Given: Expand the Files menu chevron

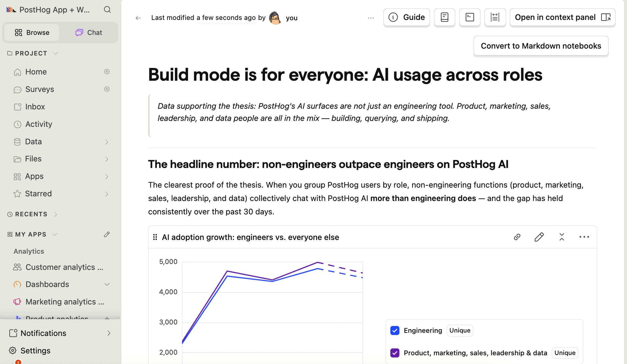Looking at the screenshot, I should pos(107,159).
